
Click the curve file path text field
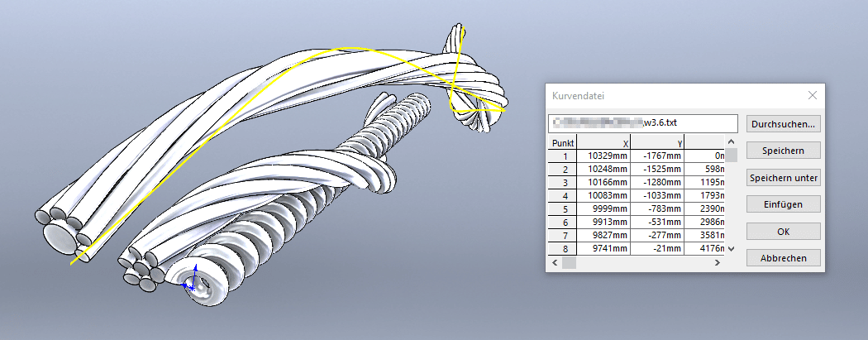click(643, 123)
